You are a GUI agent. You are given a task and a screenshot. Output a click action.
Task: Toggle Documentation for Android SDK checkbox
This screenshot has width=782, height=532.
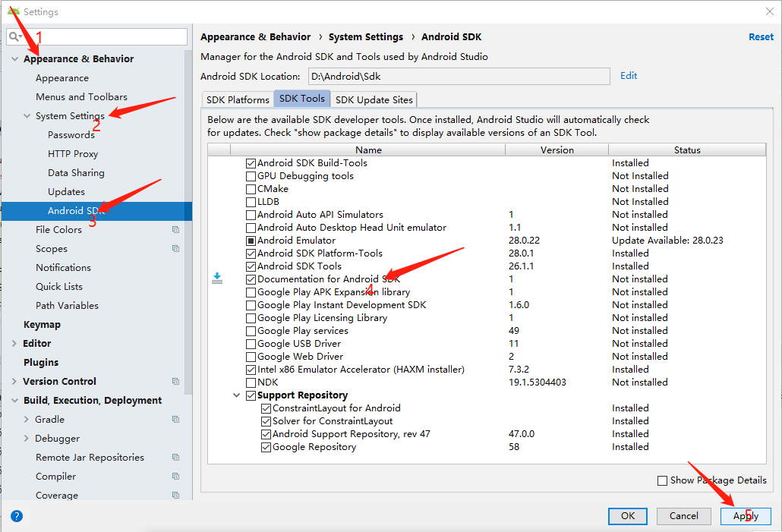click(251, 280)
